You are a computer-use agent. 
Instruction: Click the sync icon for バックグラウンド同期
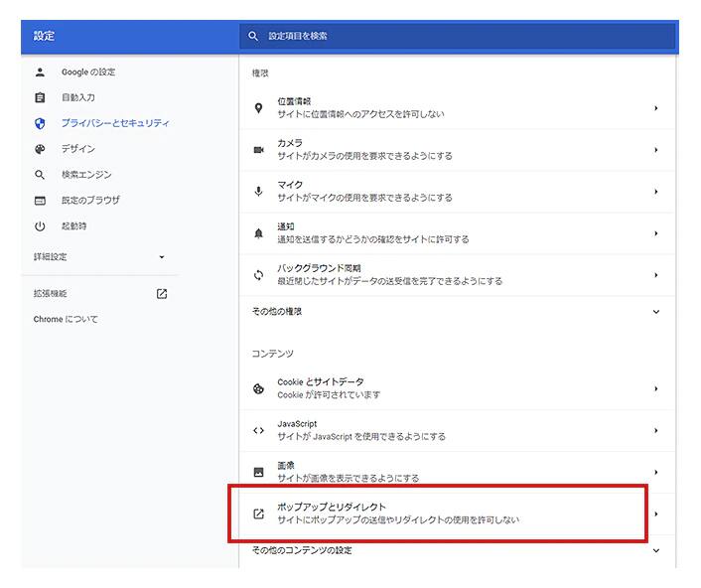coord(258,275)
